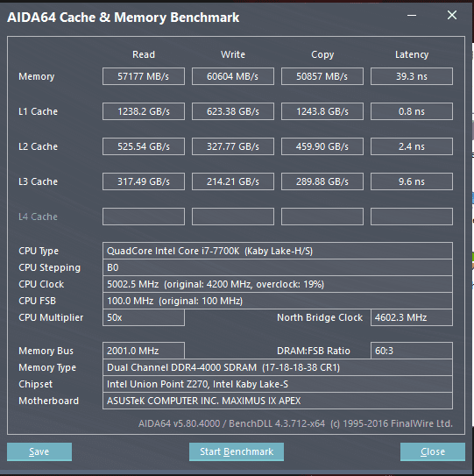
Task: Select L2 Cache Latency value 2.4 ns
Action: (x=412, y=146)
